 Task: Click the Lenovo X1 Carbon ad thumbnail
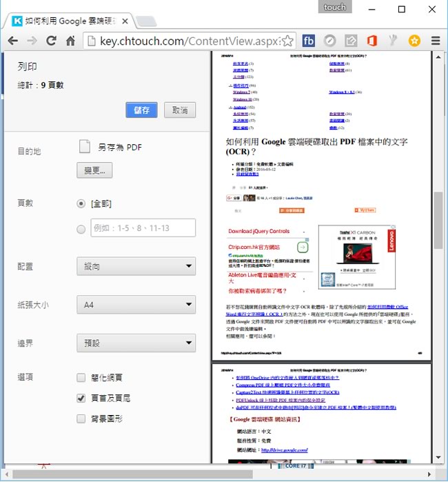coord(357,257)
